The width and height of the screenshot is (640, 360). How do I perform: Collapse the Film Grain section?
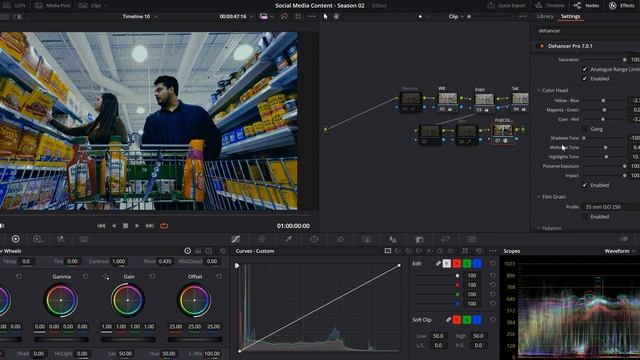pos(539,197)
